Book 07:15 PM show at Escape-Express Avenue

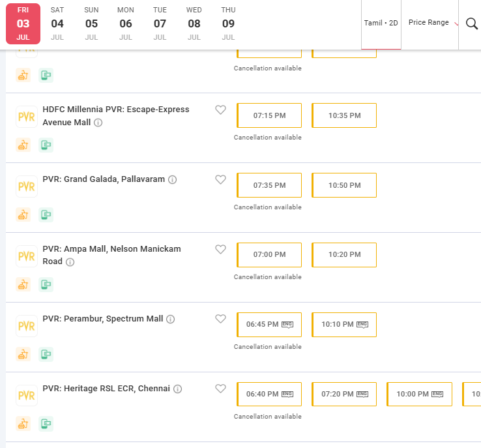pyautogui.click(x=269, y=115)
